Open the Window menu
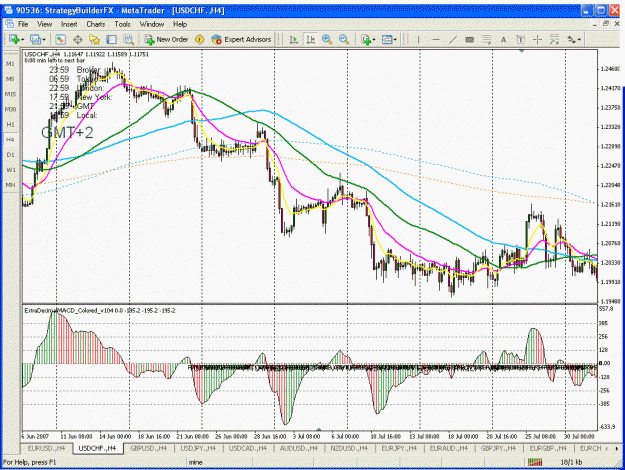Viewport: 625px width, 470px height. pyautogui.click(x=151, y=24)
